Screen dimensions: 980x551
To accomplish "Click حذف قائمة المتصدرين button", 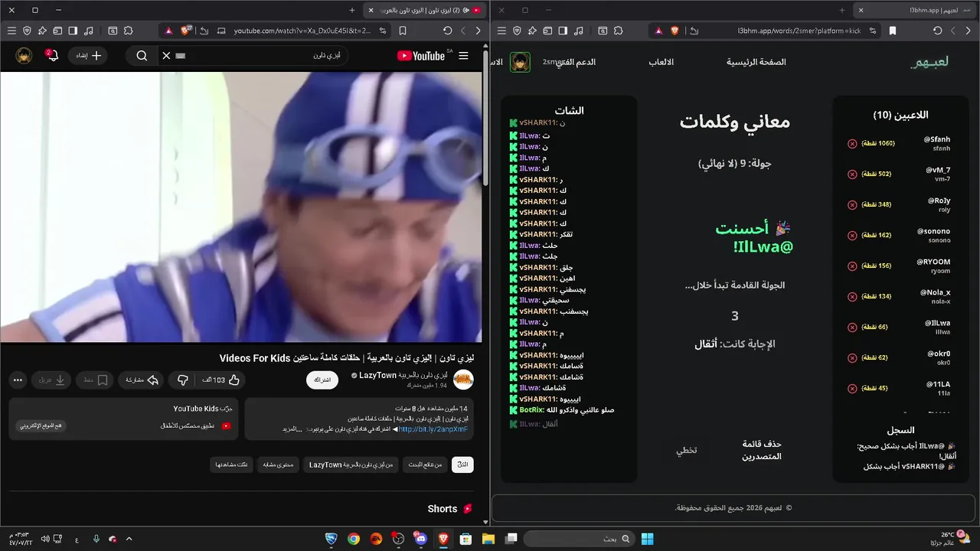I will pyautogui.click(x=762, y=450).
